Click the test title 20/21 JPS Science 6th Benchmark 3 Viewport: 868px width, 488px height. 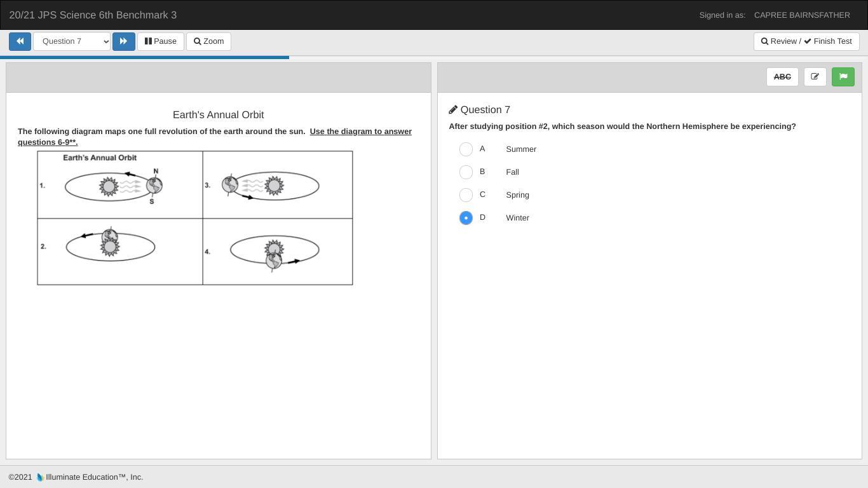93,15
